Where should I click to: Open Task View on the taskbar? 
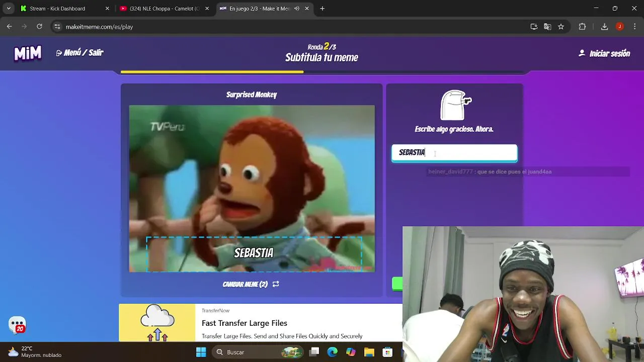pyautogui.click(x=314, y=352)
